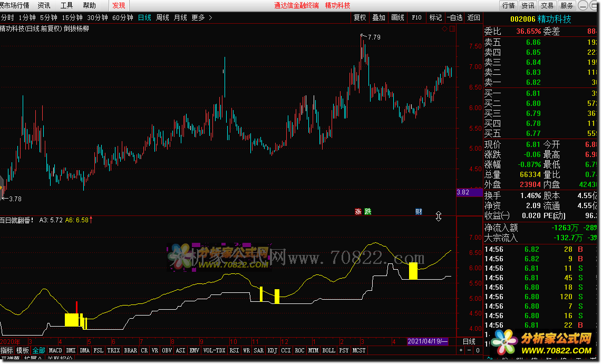The image size is (602, 364).
Task: Select the 日线 period
Action: [145, 17]
